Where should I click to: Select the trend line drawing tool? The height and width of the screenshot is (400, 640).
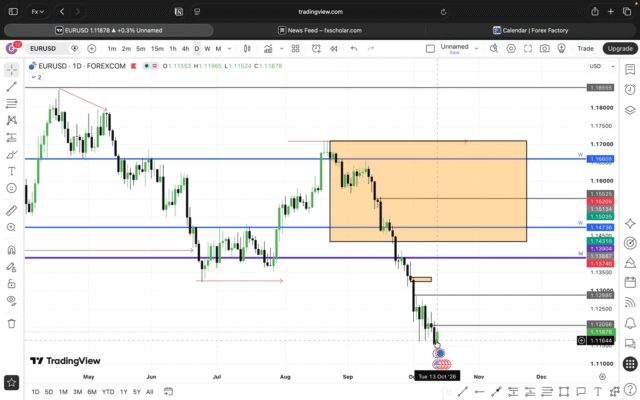(11, 87)
